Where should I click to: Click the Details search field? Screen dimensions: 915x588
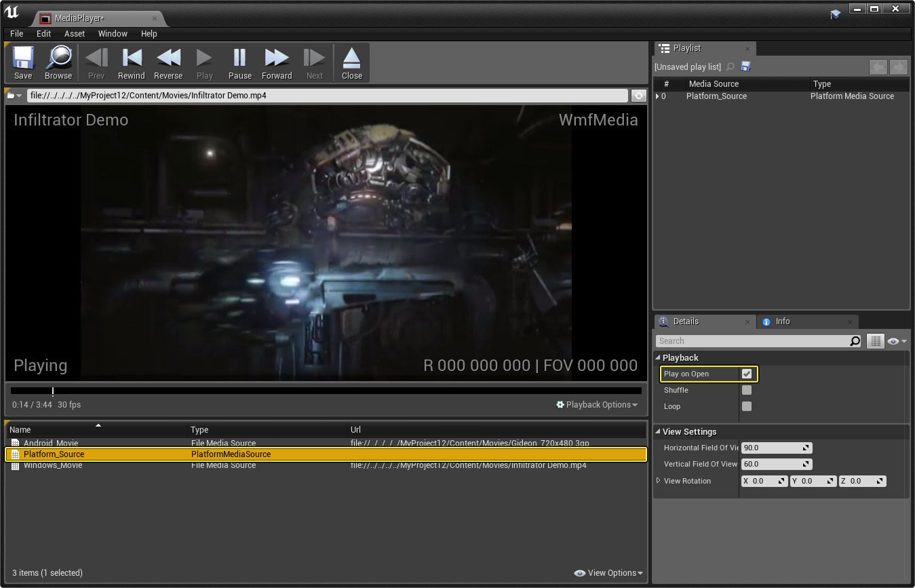[753, 341]
